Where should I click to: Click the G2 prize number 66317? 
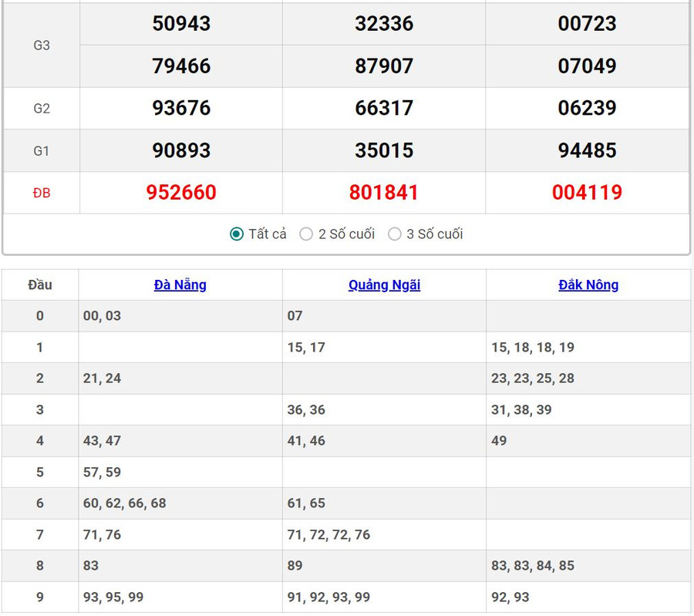coord(384,108)
